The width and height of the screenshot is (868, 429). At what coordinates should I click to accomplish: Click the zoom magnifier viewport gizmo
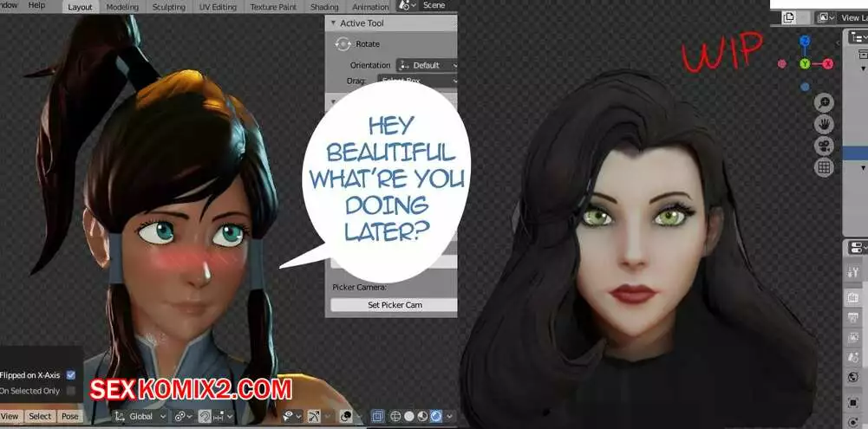[825, 102]
